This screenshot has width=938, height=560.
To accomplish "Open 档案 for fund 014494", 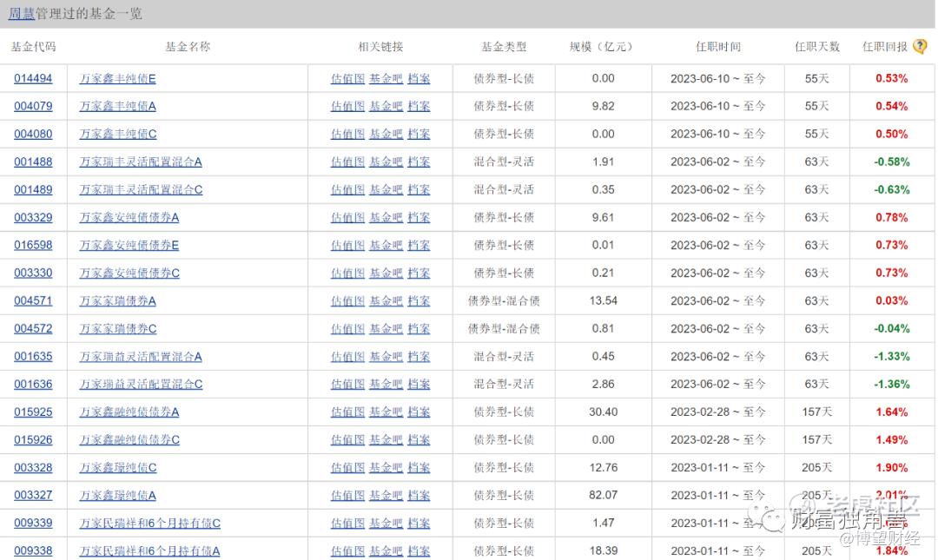I will click(419, 78).
